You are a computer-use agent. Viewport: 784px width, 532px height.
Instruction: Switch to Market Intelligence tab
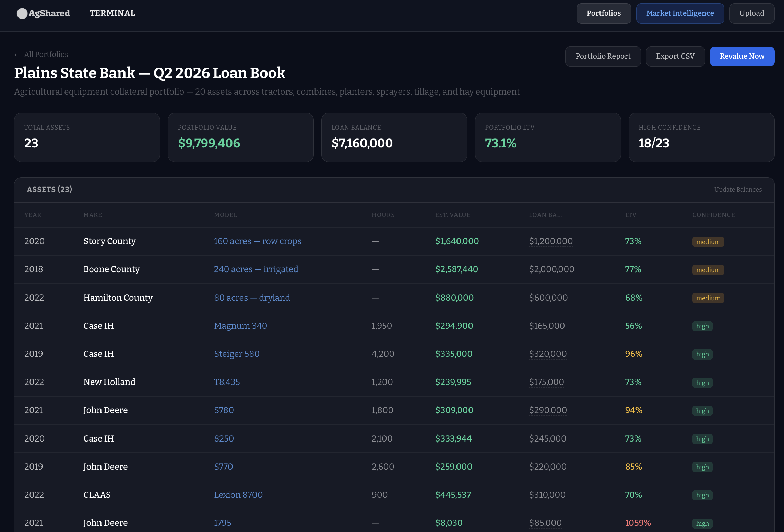(x=680, y=13)
